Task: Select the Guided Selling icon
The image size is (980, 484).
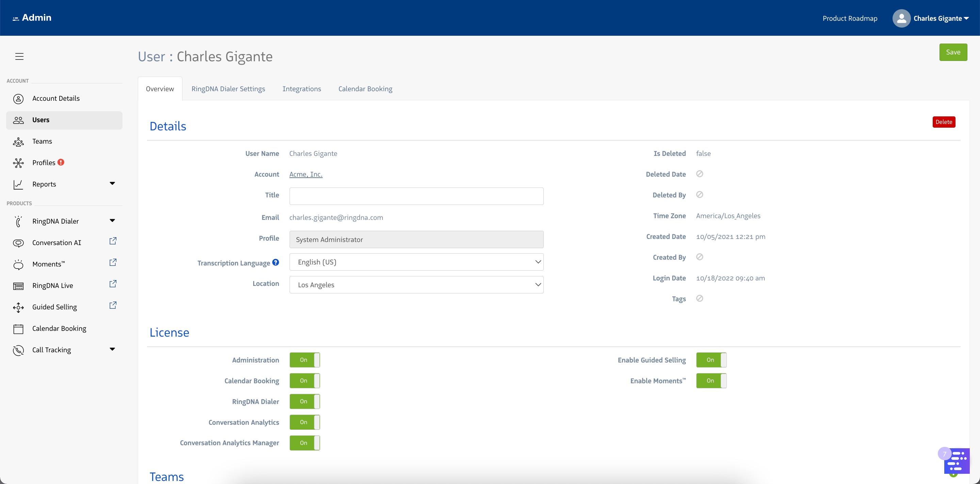Action: (18, 307)
